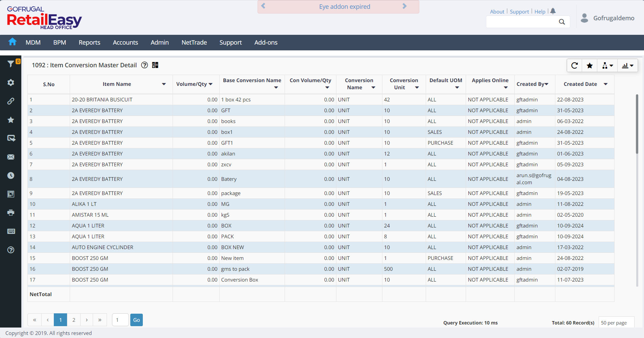Click the envelope mail icon in sidebar
The height and width of the screenshot is (338, 644).
click(x=11, y=157)
